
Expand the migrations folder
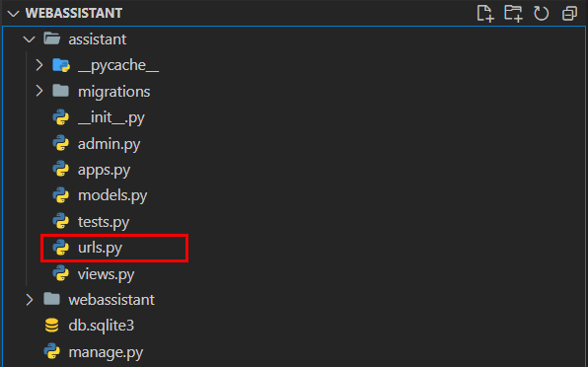tap(39, 91)
